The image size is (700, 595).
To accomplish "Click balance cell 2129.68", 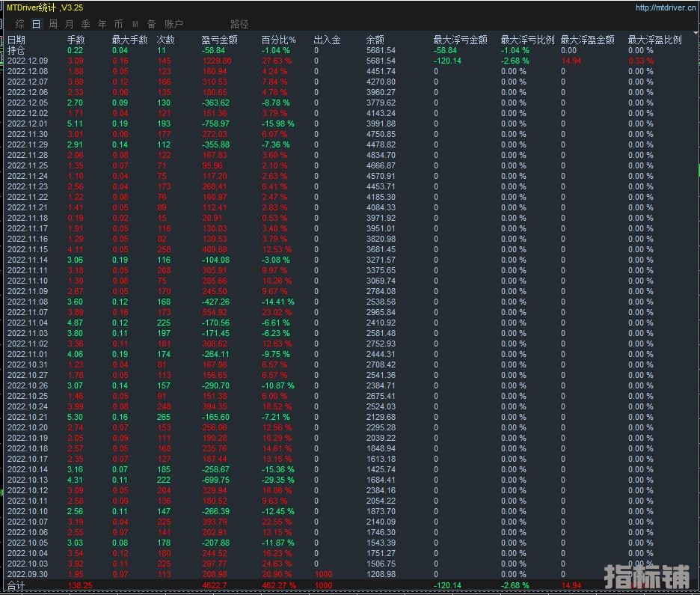I will pos(381,417).
